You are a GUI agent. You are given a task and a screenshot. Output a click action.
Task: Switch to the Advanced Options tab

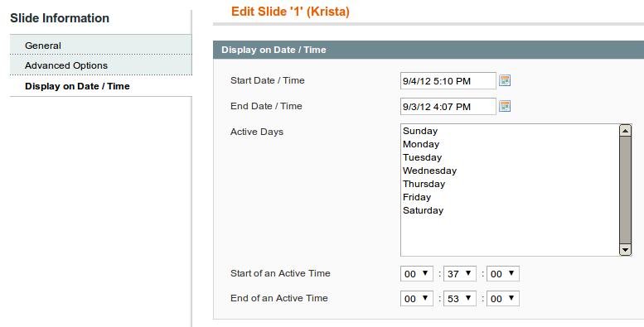100,65
